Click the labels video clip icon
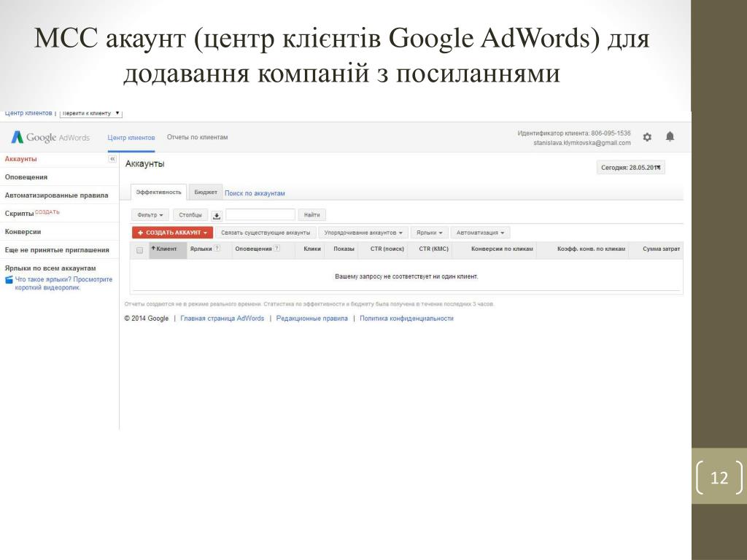Screen dimensions: 747x560 9,280
